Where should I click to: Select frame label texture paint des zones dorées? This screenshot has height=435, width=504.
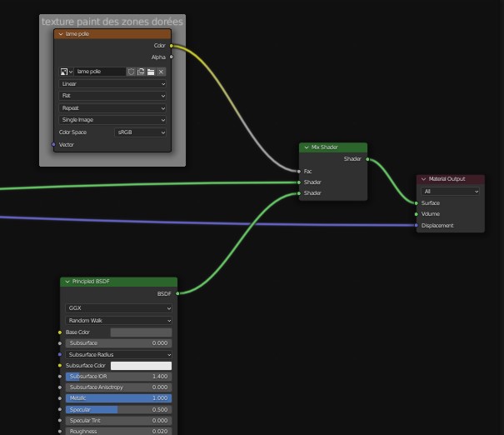coord(112,22)
